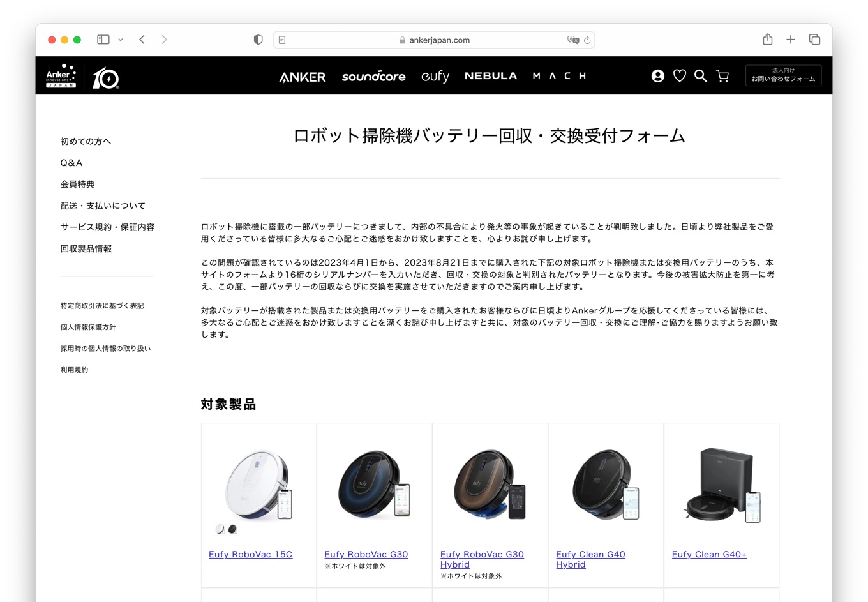Share the page via the share icon

click(767, 39)
